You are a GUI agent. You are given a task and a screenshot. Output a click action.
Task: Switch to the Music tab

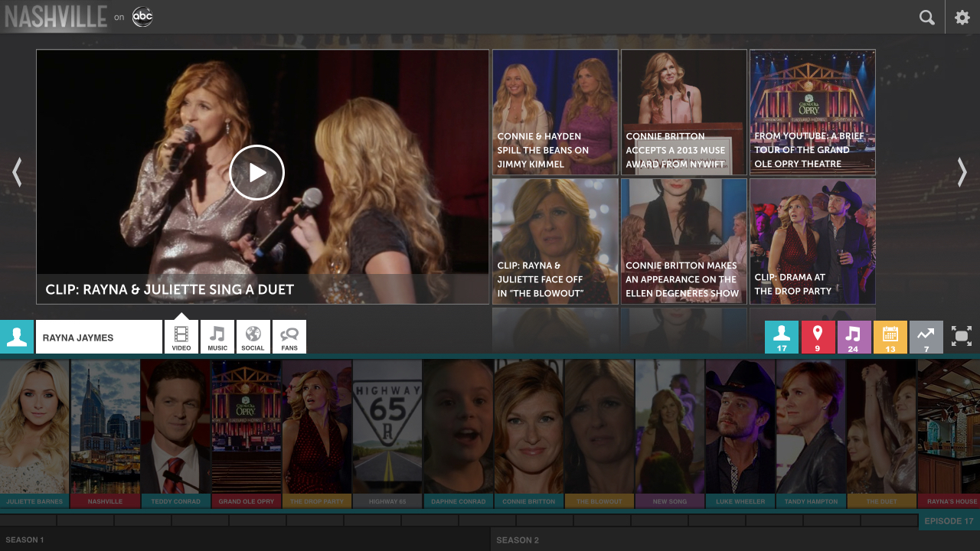coord(217,337)
